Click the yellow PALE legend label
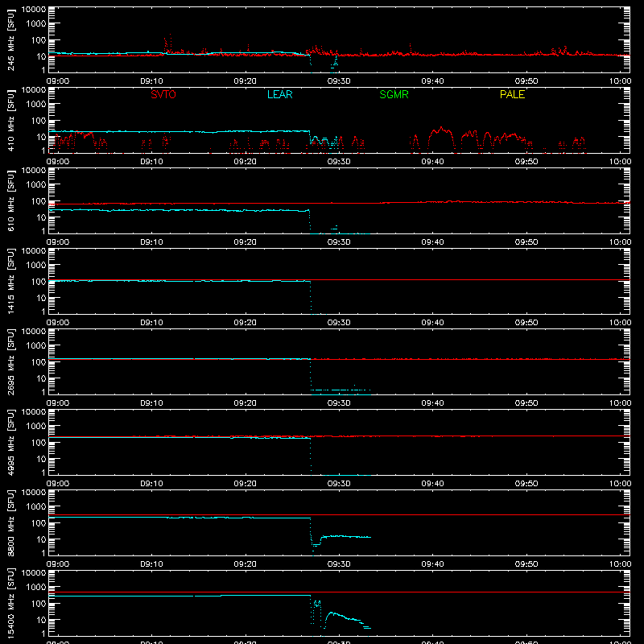The width and height of the screenshot is (644, 644). [x=512, y=94]
